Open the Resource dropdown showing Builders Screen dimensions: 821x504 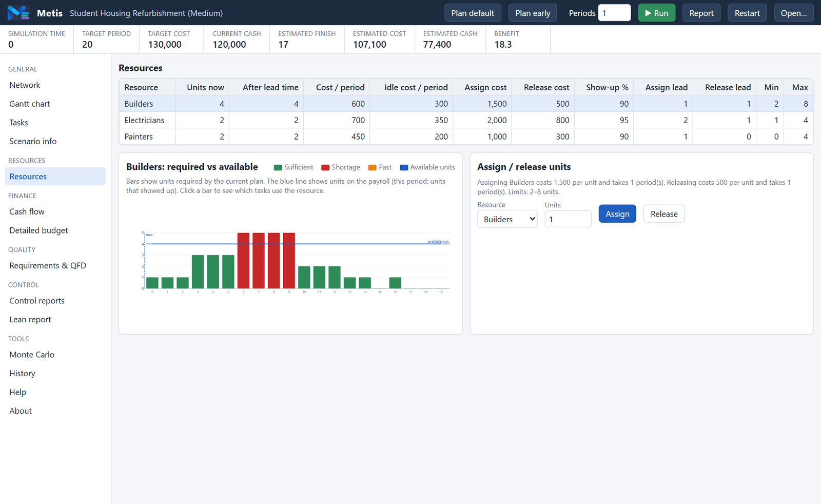pos(507,219)
